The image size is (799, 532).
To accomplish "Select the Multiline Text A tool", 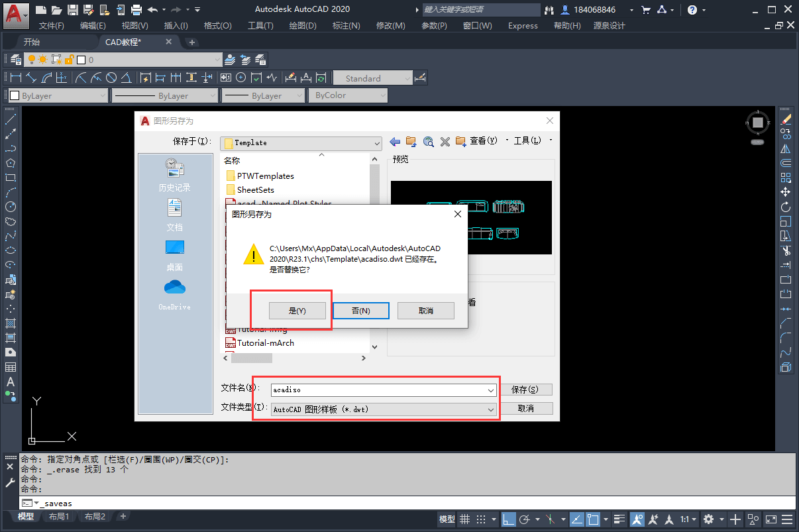I will click(x=11, y=382).
